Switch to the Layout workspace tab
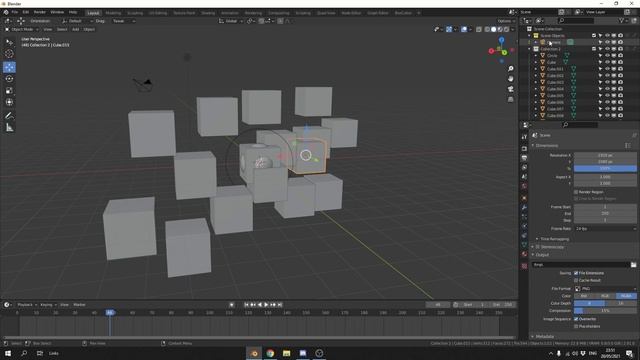 (93, 13)
